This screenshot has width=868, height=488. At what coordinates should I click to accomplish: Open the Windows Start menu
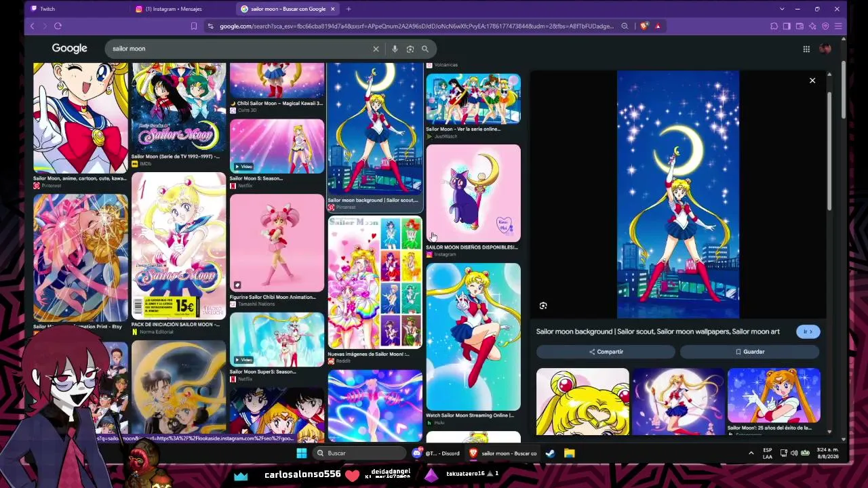302,453
